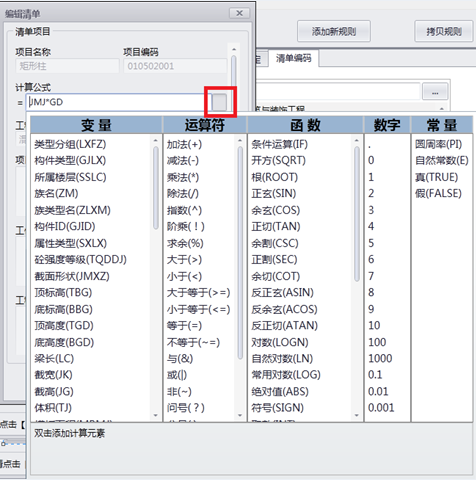476x480 pixels.
Task: Select variable 底高度(BGD)
Action: (64, 342)
